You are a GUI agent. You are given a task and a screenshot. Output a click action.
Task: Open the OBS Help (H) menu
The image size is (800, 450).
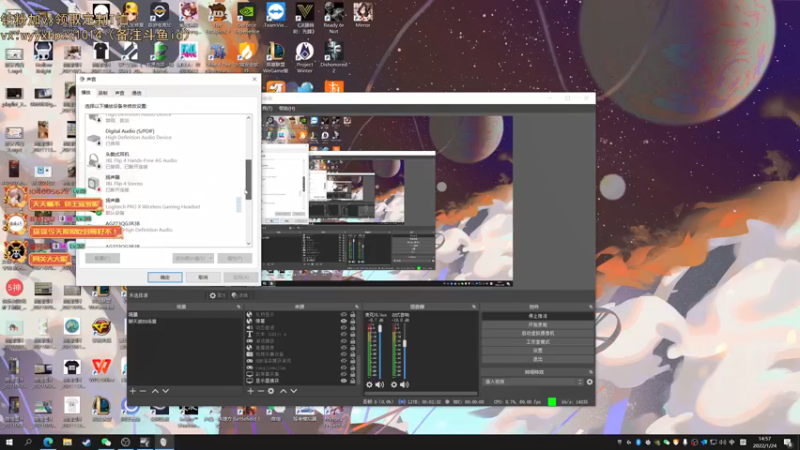[287, 108]
